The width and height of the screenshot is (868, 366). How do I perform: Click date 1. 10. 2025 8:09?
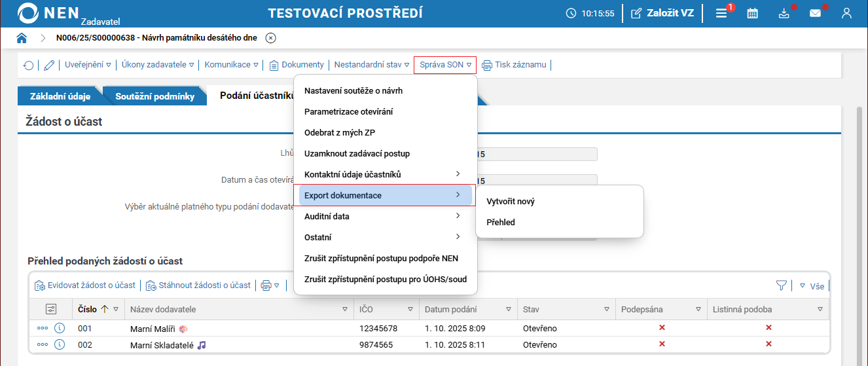click(x=455, y=328)
